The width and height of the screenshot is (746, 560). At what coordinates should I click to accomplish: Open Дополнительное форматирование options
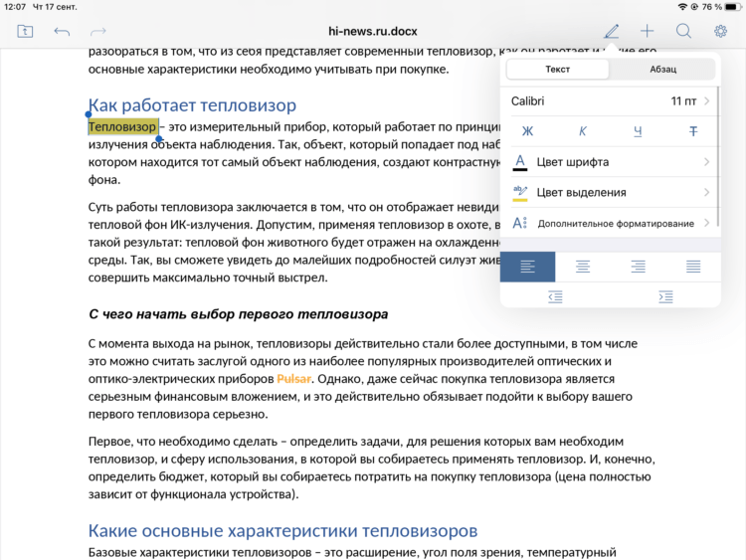tap(611, 223)
